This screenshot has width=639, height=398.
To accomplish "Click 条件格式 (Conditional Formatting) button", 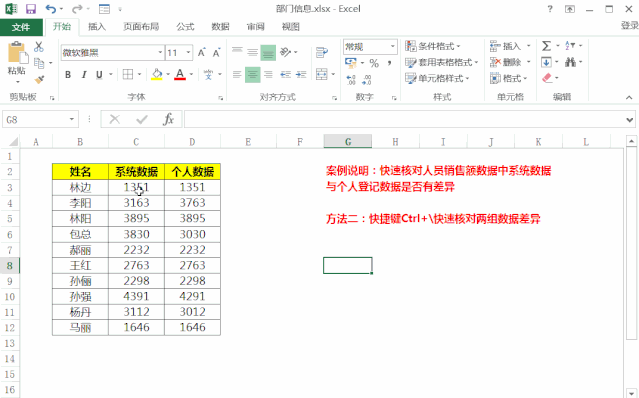I will pyautogui.click(x=433, y=46).
